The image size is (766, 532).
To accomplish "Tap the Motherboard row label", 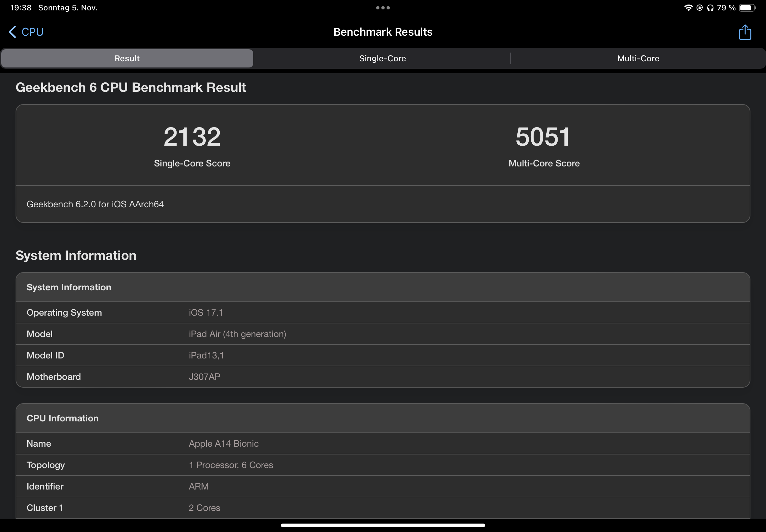I will [54, 377].
